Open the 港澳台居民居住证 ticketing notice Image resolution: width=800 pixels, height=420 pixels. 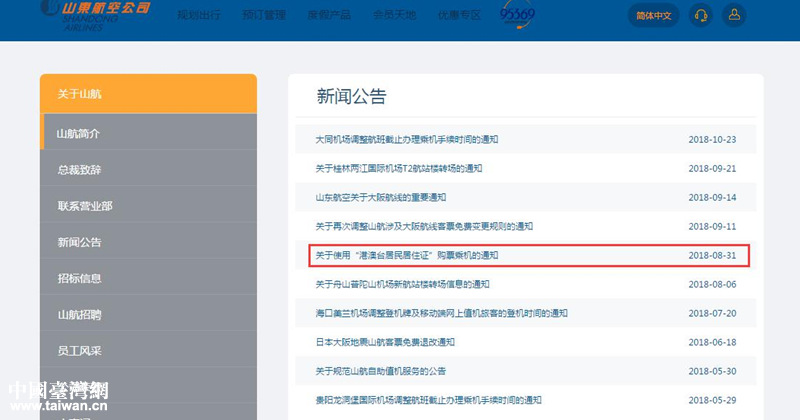(x=406, y=255)
